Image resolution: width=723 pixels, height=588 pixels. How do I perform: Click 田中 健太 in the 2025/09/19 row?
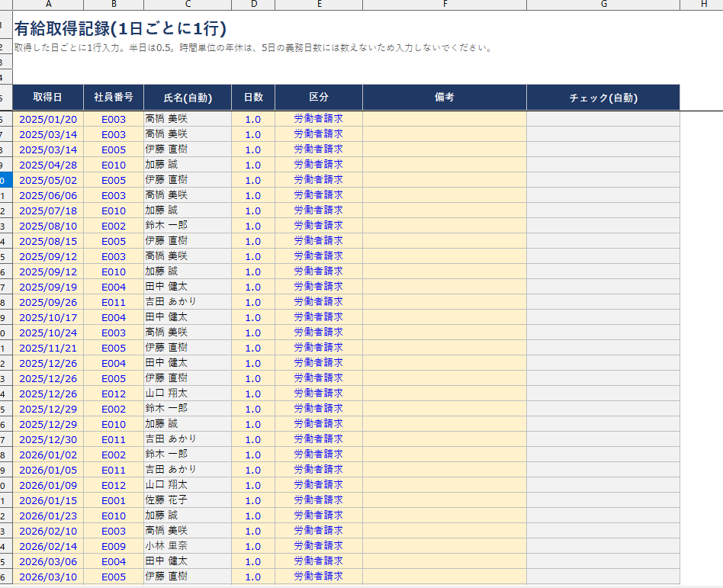188,287
